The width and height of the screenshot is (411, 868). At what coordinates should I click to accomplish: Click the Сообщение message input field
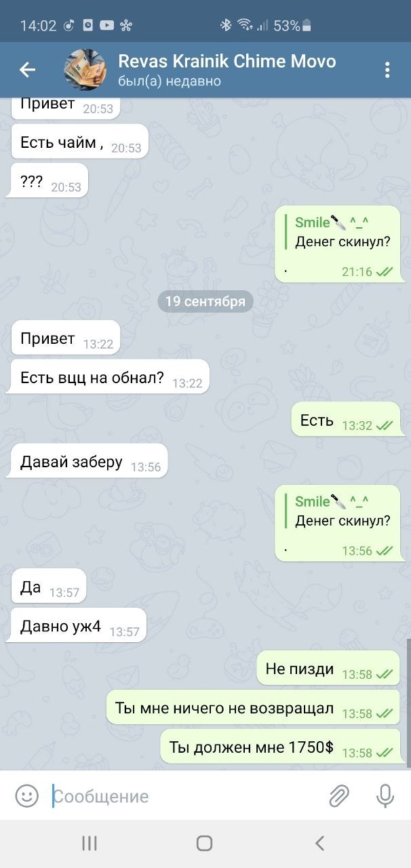click(x=183, y=795)
